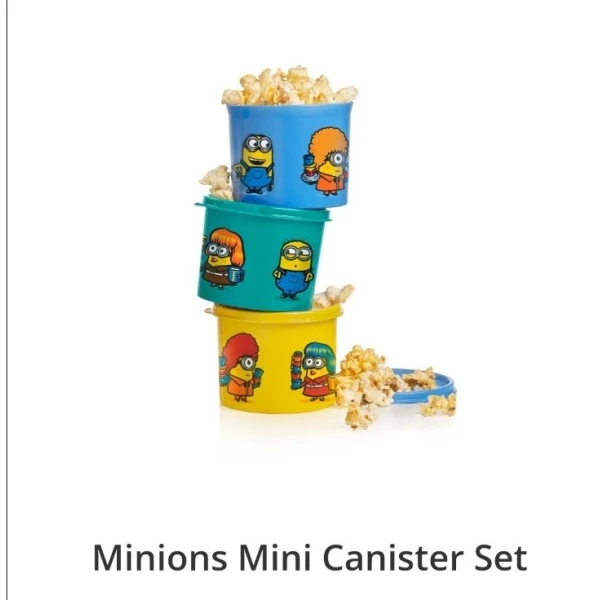Click the popcorn piece resting on the teal lid
This screenshot has height=600, width=600.
[x=217, y=182]
